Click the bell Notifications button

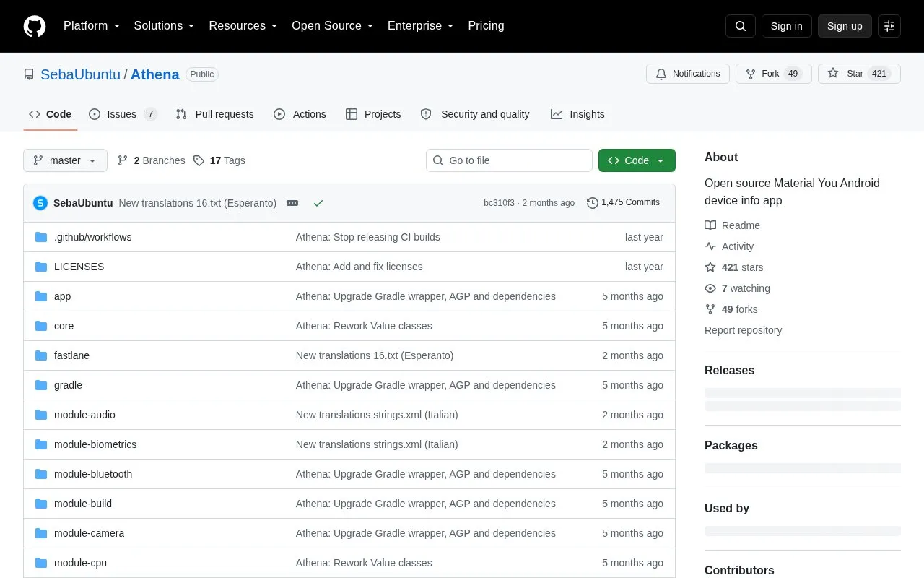pyautogui.click(x=688, y=74)
